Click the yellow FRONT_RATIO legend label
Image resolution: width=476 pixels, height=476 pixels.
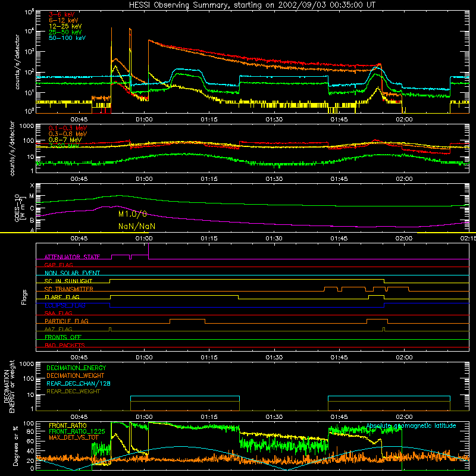pyautogui.click(x=68, y=425)
